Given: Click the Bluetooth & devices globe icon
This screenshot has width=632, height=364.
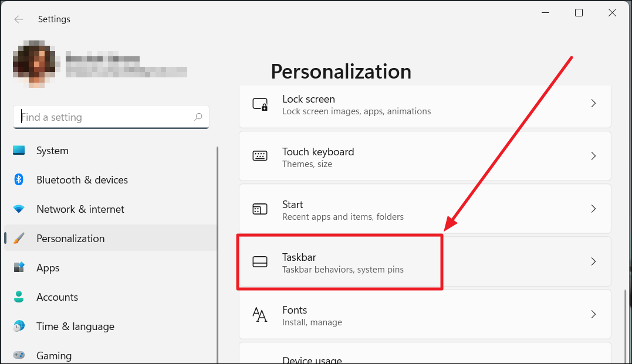Looking at the screenshot, I should point(20,180).
